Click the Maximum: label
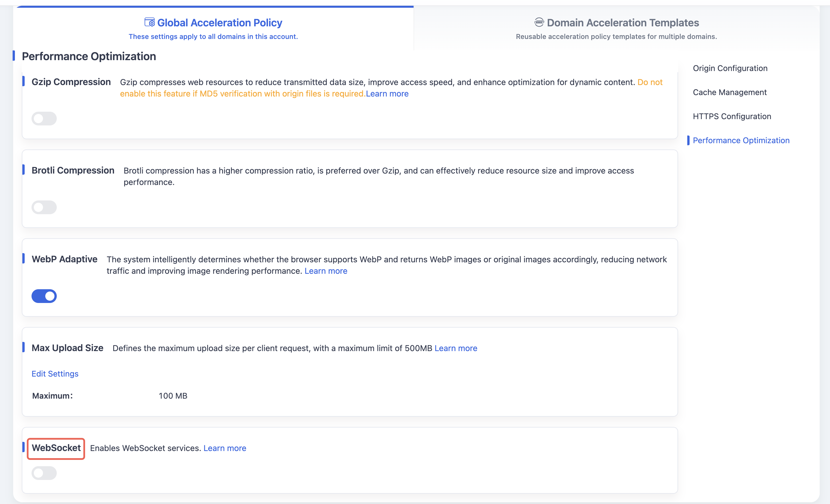Viewport: 830px width, 504px height. click(52, 396)
